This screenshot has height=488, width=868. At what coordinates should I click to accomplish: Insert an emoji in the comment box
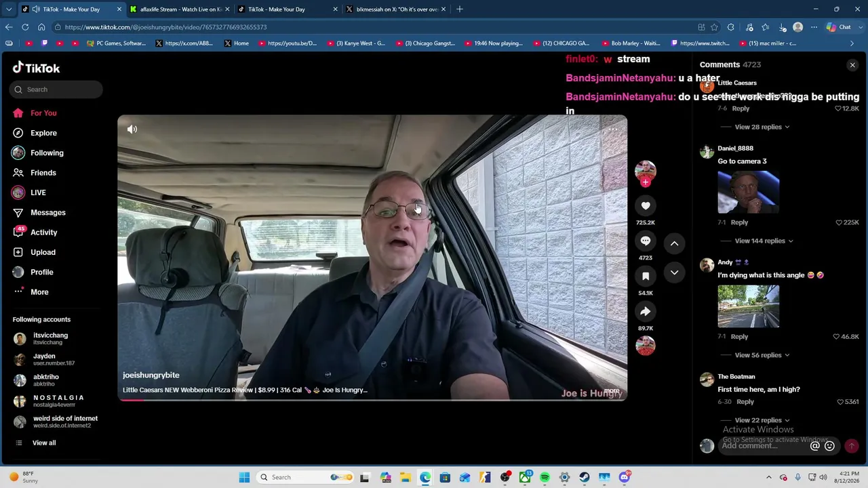(x=829, y=446)
